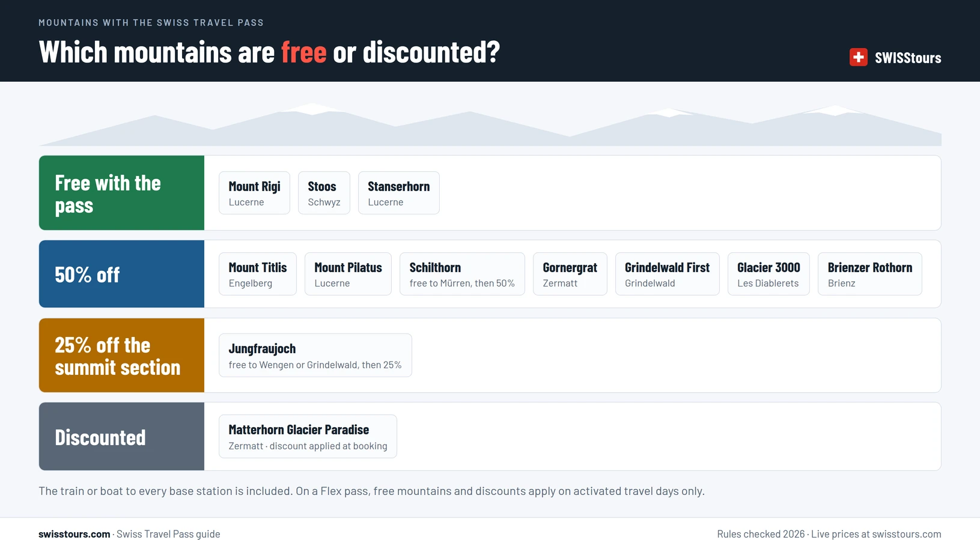Click the SWISStours brand name
980x540 pixels.
(x=908, y=58)
